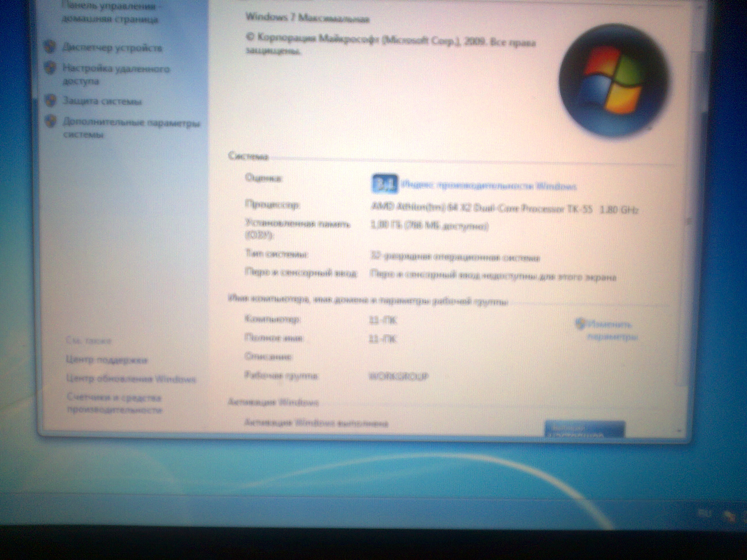Viewport: 747px width, 560px height.
Task: Click shield icon beside Настройка удаленного доступа
Action: [x=50, y=68]
